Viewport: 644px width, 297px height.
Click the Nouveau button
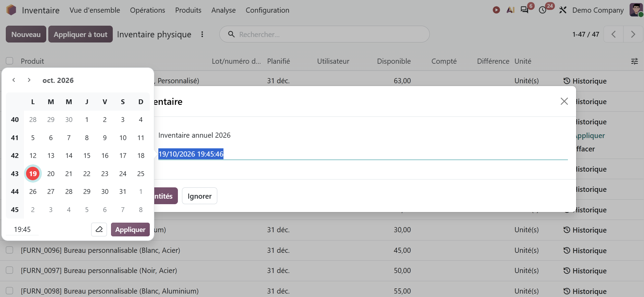coord(26,34)
